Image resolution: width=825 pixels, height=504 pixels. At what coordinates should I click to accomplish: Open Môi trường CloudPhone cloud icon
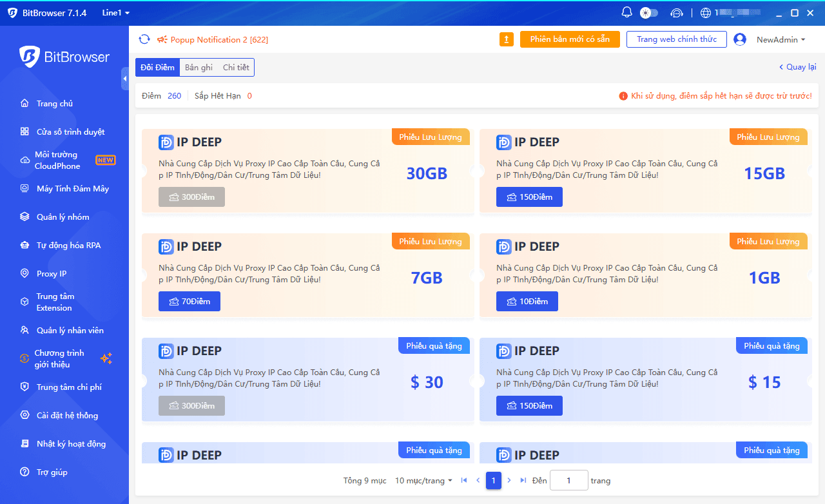[x=24, y=160]
